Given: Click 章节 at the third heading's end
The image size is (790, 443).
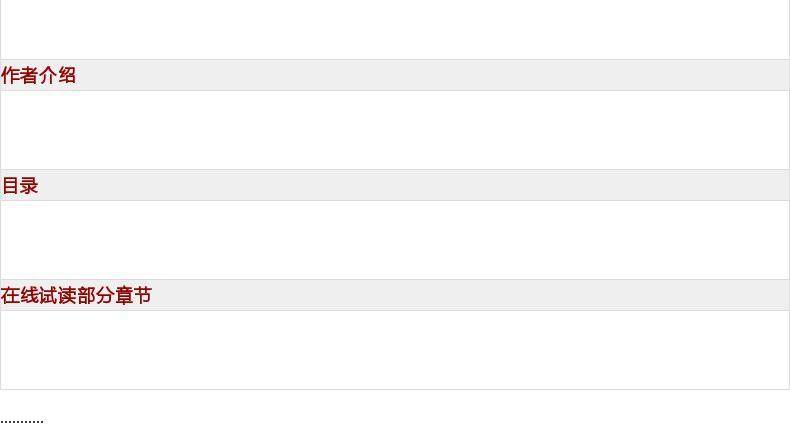Looking at the screenshot, I should pyautogui.click(x=133, y=296).
